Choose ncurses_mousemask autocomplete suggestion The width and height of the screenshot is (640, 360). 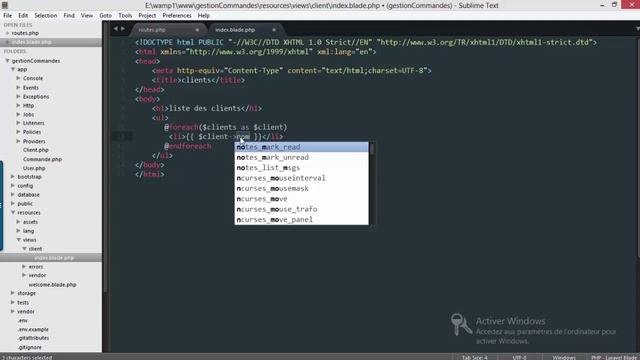click(302, 189)
